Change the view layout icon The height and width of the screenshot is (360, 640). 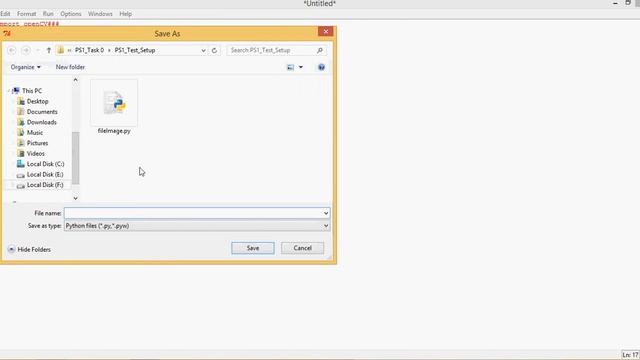(x=291, y=67)
